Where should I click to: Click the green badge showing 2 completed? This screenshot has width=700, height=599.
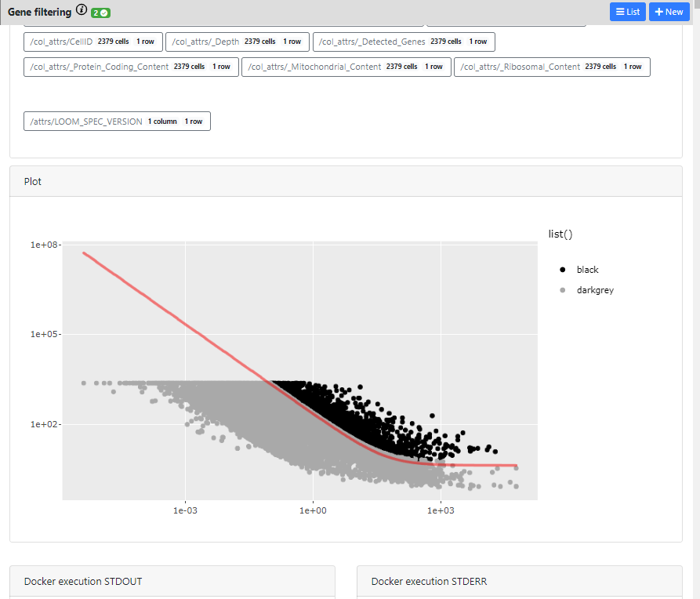(100, 13)
